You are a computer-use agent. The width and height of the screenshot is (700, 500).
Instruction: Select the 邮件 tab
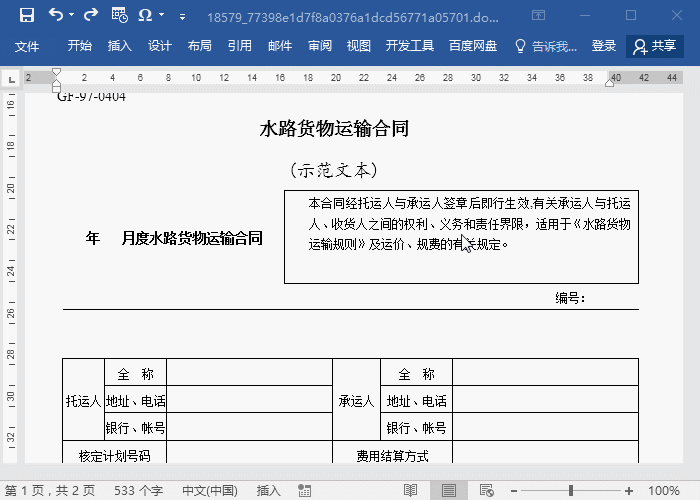pyautogui.click(x=280, y=46)
